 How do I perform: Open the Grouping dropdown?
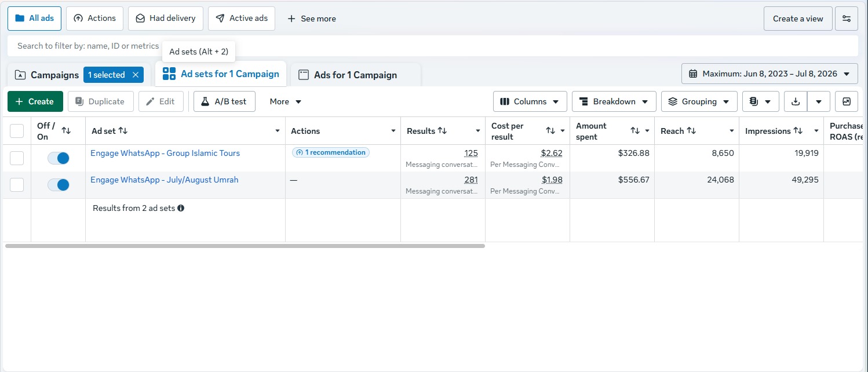699,101
